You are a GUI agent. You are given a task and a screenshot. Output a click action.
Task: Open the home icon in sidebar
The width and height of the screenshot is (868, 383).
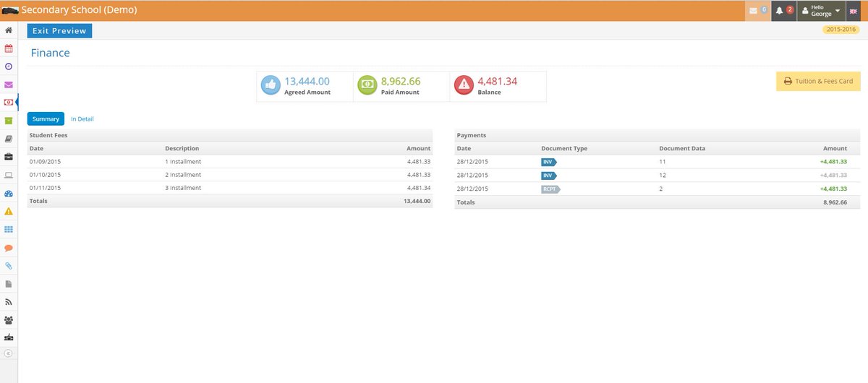[x=9, y=30]
